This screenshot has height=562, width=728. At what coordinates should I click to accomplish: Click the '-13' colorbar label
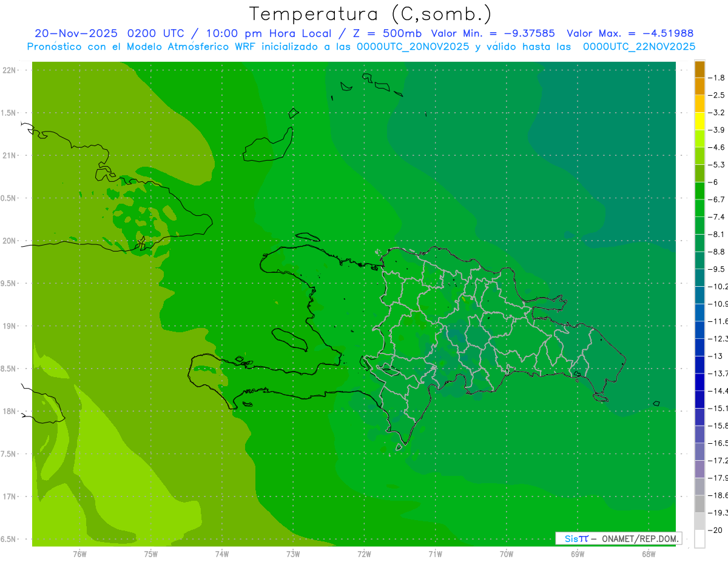click(x=715, y=356)
